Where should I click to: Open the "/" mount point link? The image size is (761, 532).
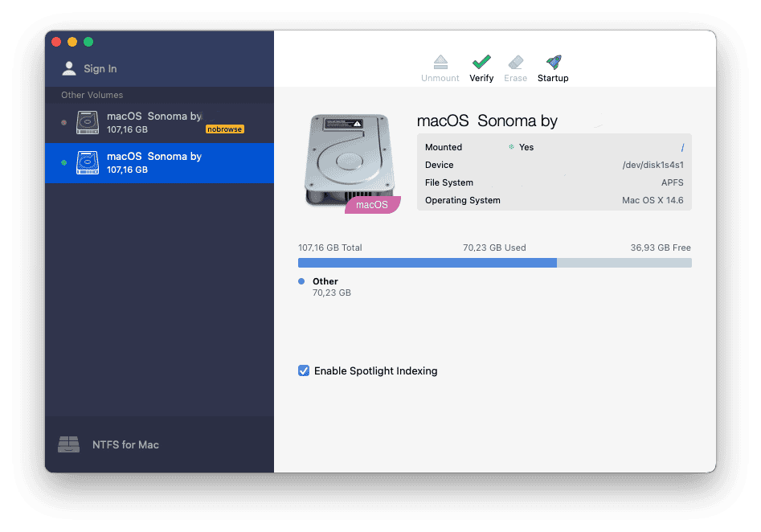click(x=682, y=147)
